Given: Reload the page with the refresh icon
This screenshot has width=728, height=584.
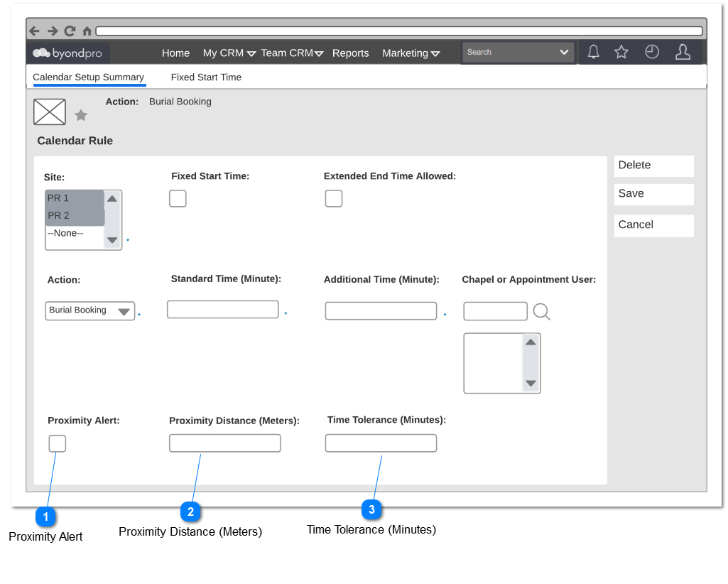Looking at the screenshot, I should coord(70,31).
